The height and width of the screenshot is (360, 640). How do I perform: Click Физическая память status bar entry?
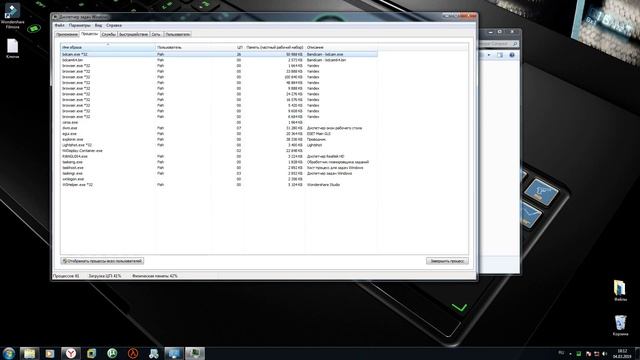point(155,276)
